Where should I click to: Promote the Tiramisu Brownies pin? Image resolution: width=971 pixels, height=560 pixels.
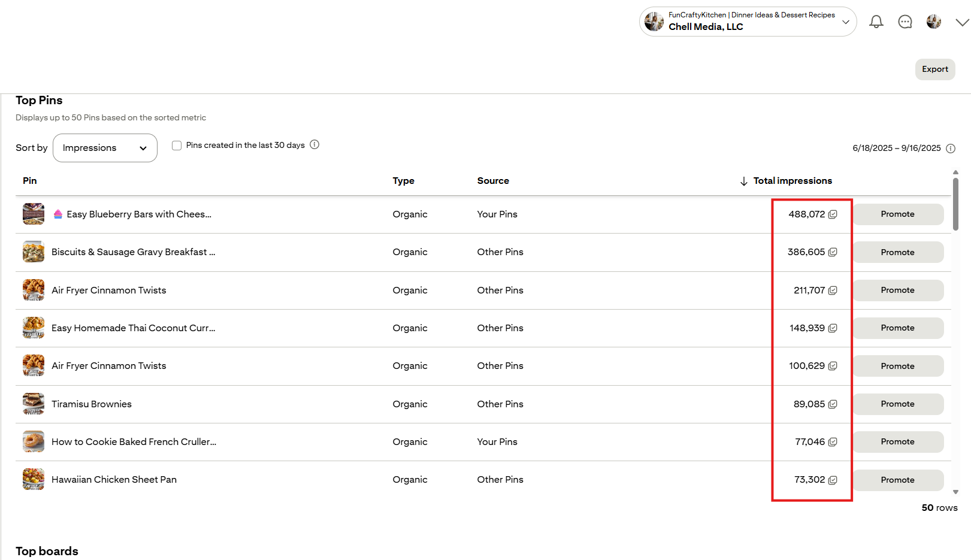(x=897, y=404)
